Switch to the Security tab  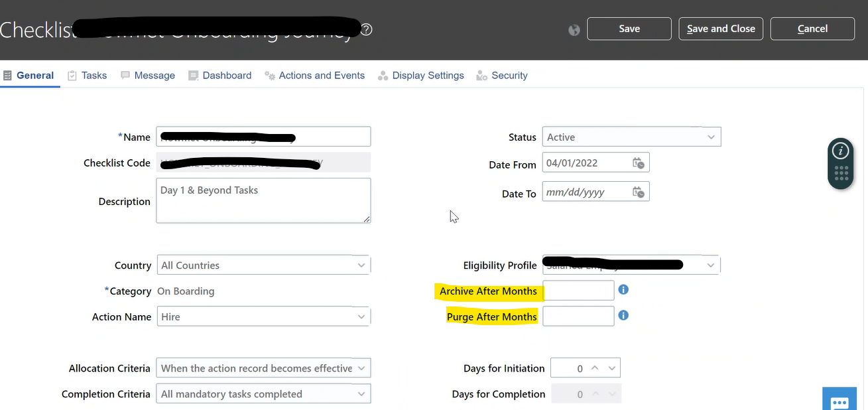tap(509, 75)
